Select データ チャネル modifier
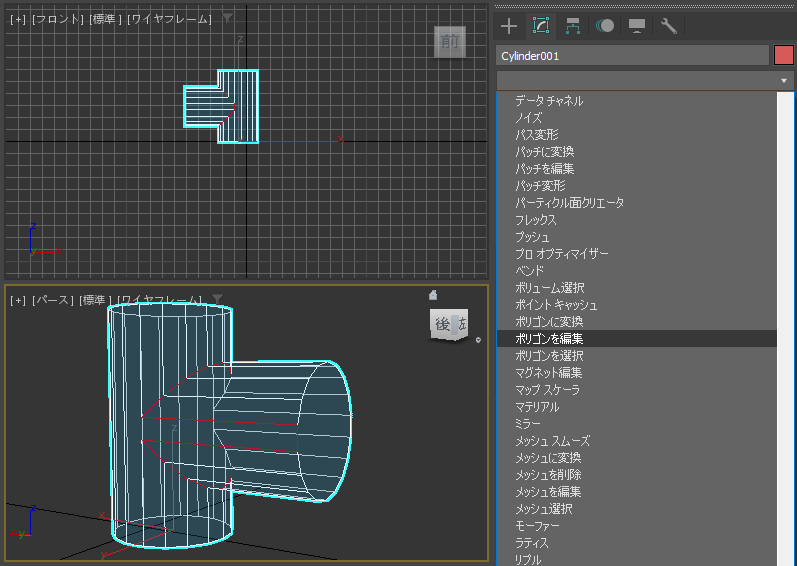797x566 pixels. click(637, 101)
